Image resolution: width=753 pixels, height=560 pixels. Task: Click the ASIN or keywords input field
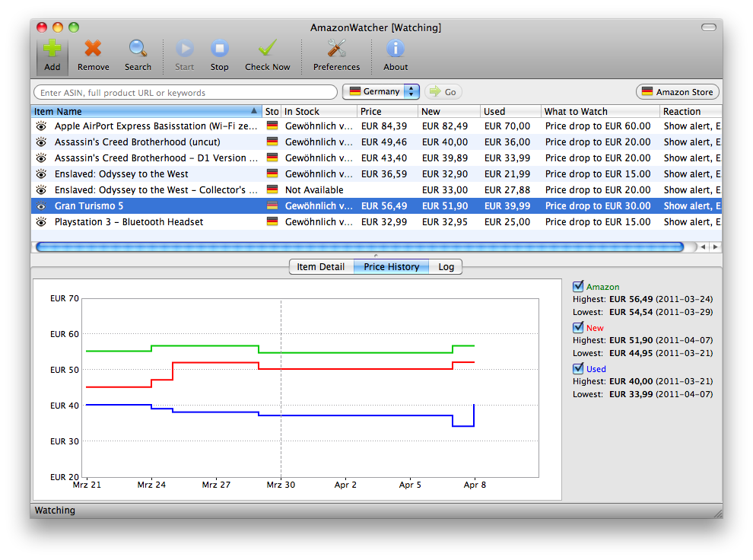[186, 92]
